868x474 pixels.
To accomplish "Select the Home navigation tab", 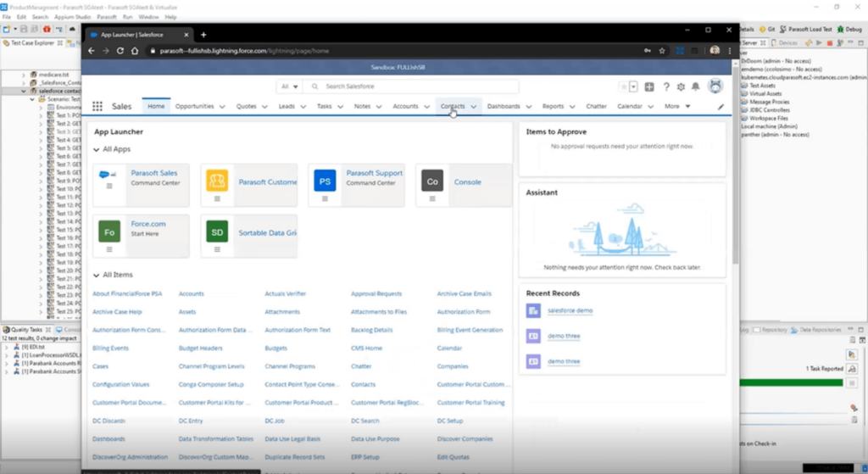I will (156, 106).
